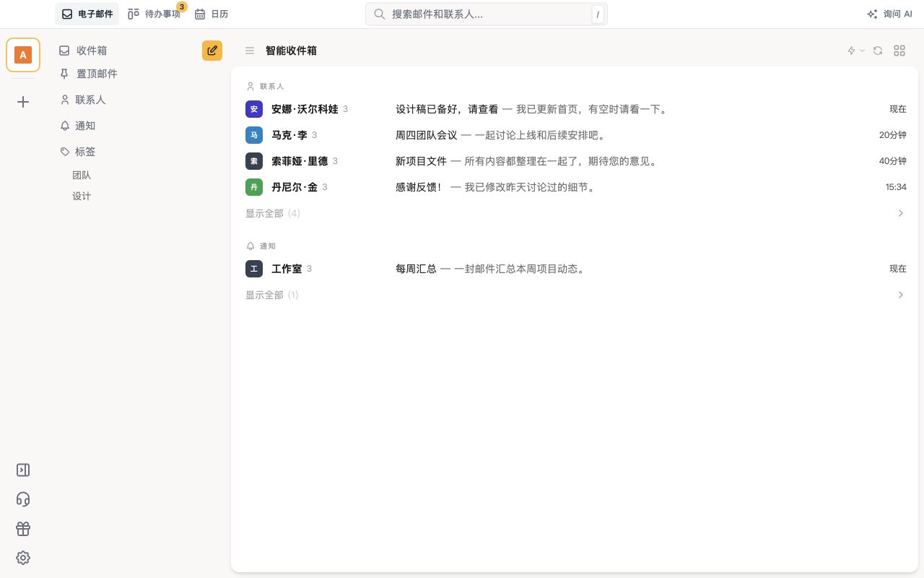Click the compose new email pencil icon
The image size is (924, 578).
click(212, 51)
